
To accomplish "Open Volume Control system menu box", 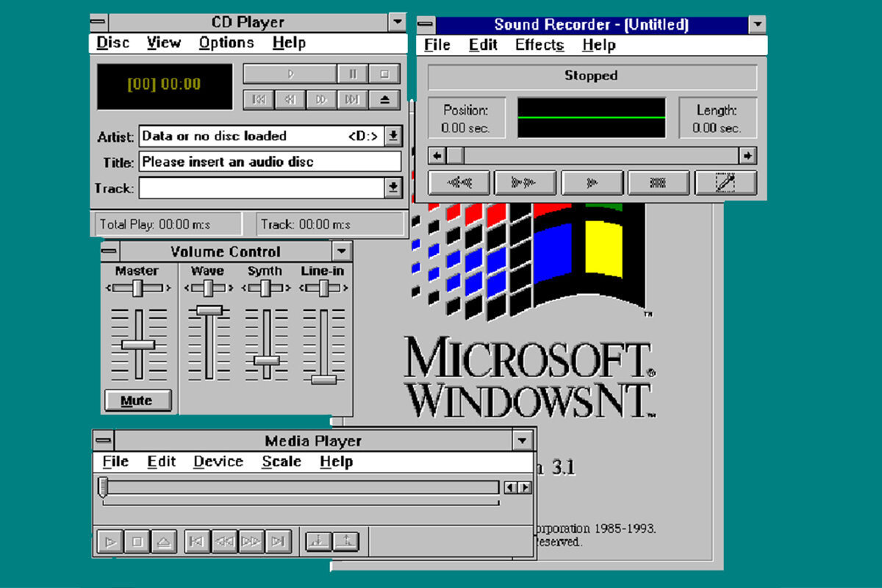I will pos(110,251).
